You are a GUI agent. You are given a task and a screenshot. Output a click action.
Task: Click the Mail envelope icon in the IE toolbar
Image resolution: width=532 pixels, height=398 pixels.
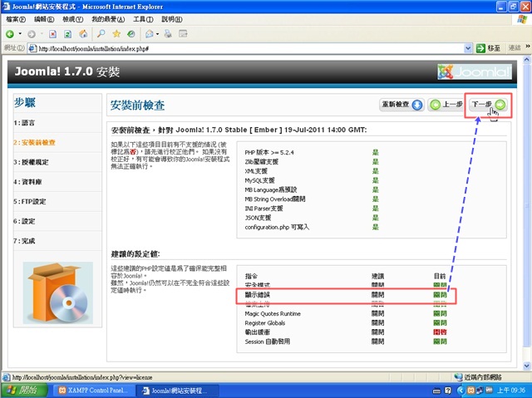pos(150,34)
